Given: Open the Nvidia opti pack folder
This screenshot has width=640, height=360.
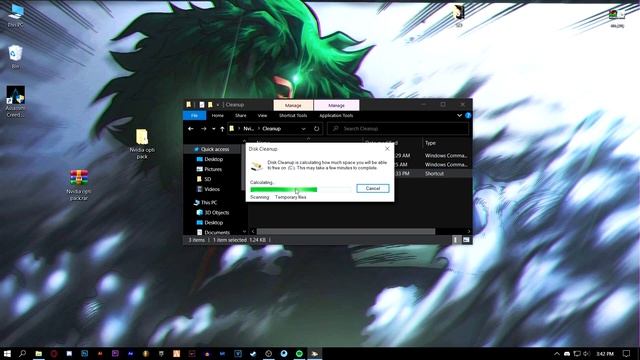Looking at the screenshot, I should [142, 144].
